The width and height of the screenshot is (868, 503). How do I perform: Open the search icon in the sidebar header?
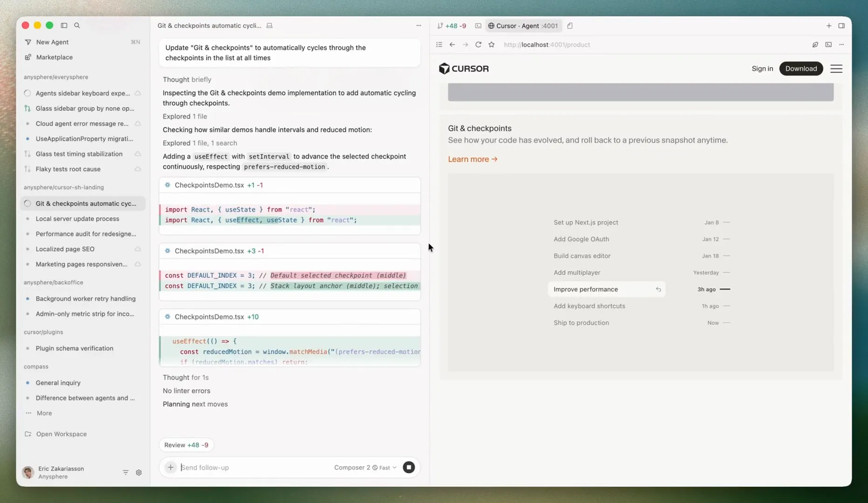77,26
